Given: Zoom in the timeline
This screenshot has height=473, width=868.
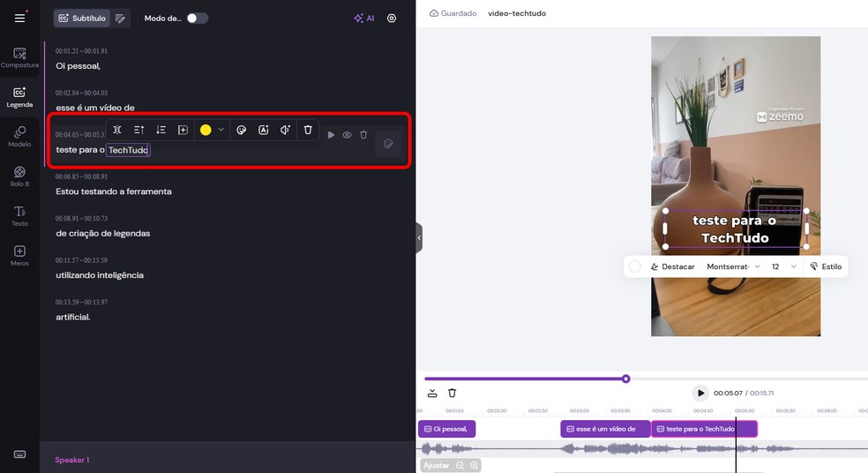Looking at the screenshot, I should (x=475, y=465).
